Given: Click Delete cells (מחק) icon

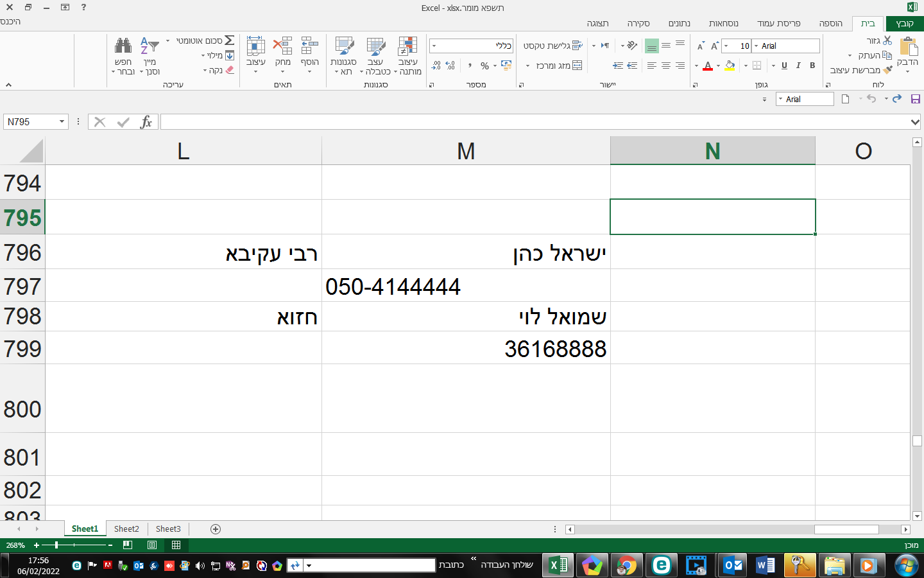Looking at the screenshot, I should [x=282, y=46].
